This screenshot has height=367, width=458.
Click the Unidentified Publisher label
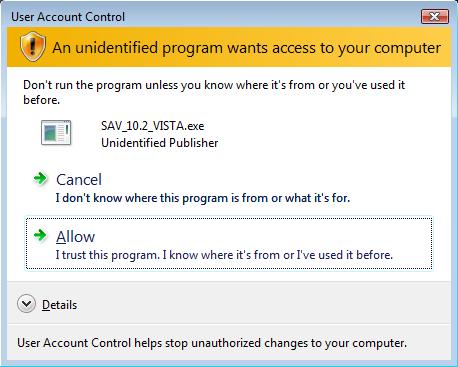coord(160,143)
